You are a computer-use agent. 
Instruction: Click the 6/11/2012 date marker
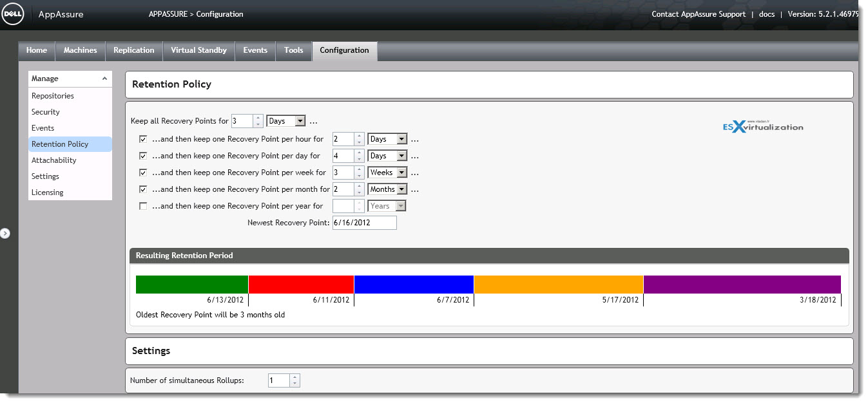[x=331, y=300]
